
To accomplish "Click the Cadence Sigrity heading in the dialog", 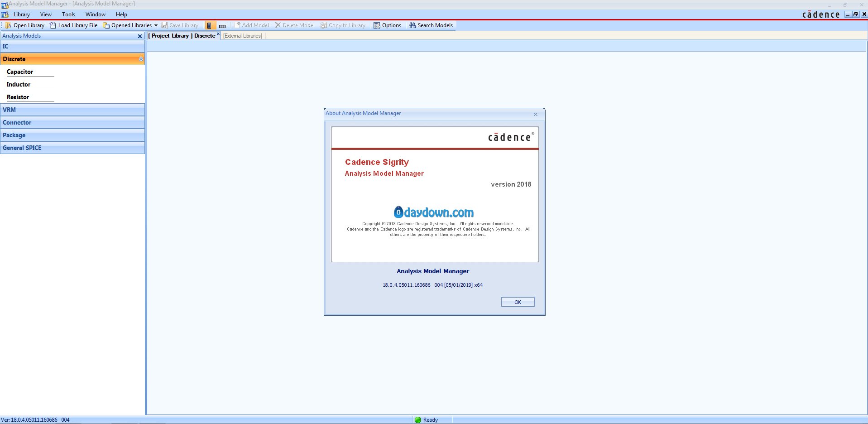I will click(x=377, y=162).
